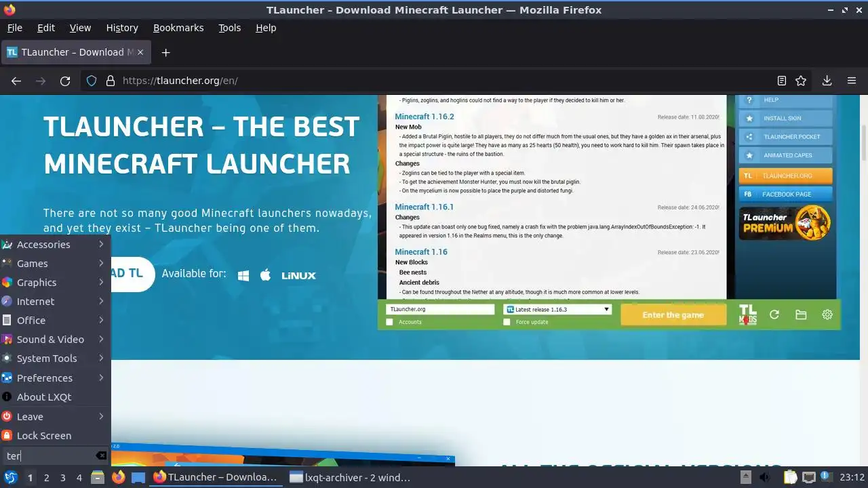Expand the Games submenu
Screen dimensions: 868x488
point(55,263)
